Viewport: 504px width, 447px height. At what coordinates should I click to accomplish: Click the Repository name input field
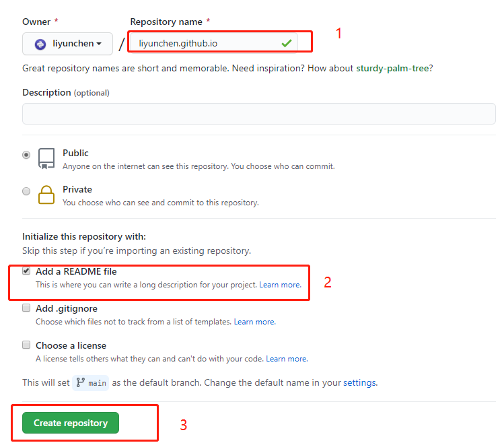click(213, 43)
